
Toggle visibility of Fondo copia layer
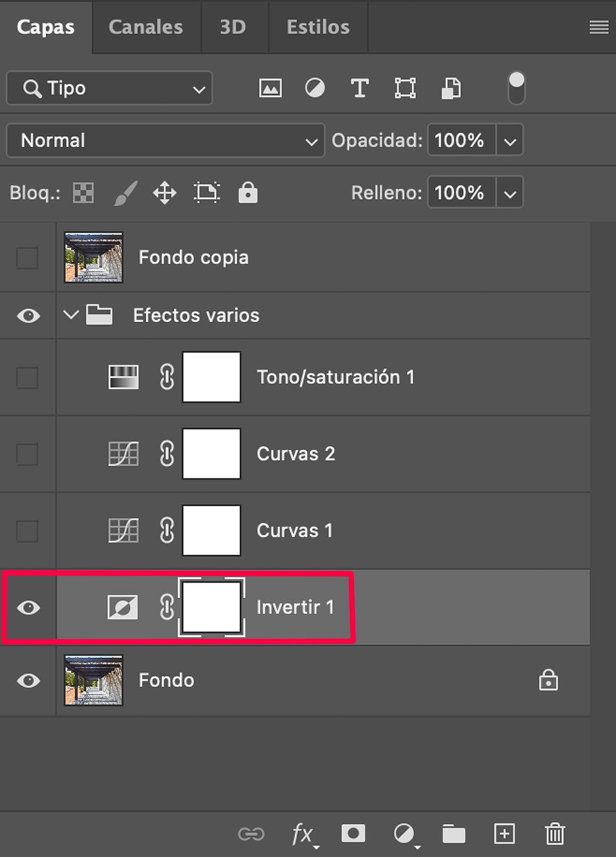27,258
